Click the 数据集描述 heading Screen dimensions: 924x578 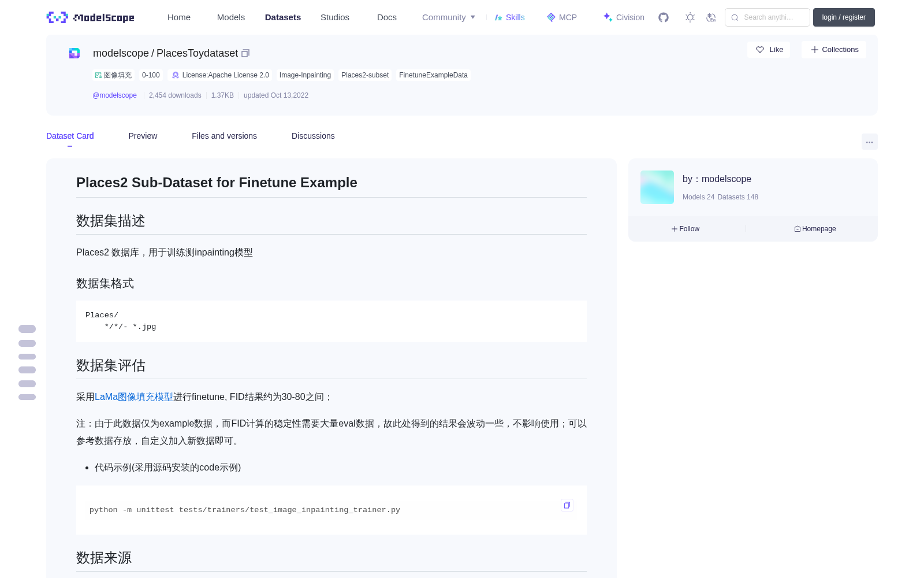(111, 221)
